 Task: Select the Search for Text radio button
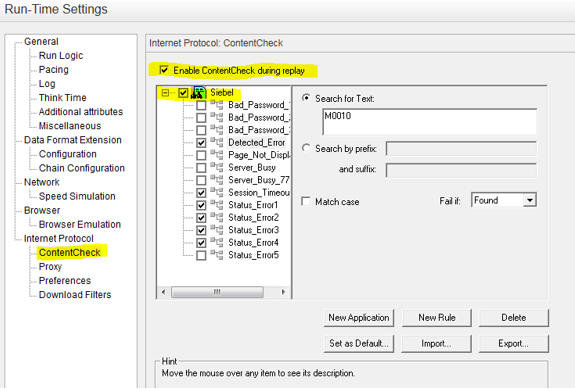[x=306, y=98]
